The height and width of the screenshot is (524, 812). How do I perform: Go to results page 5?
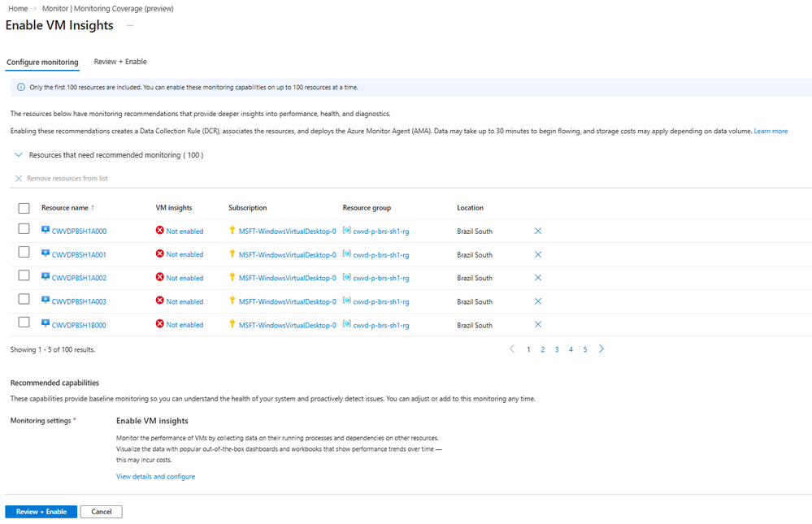[x=585, y=349]
